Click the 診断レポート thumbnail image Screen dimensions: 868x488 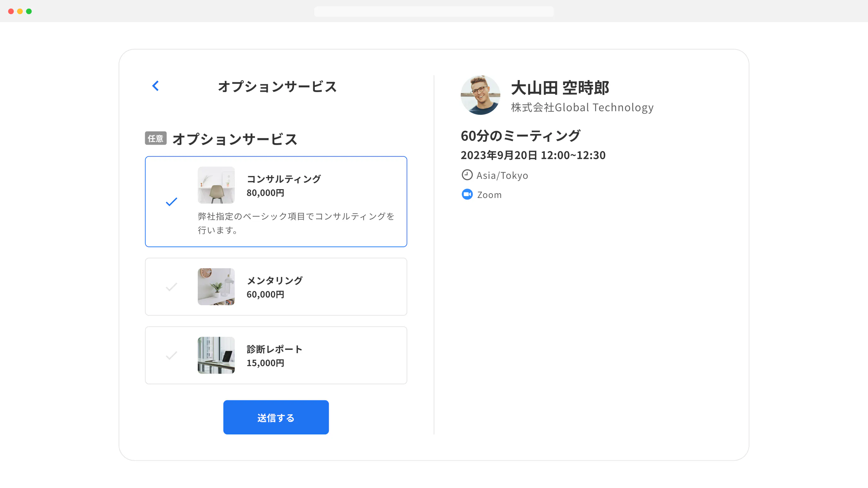(x=216, y=355)
